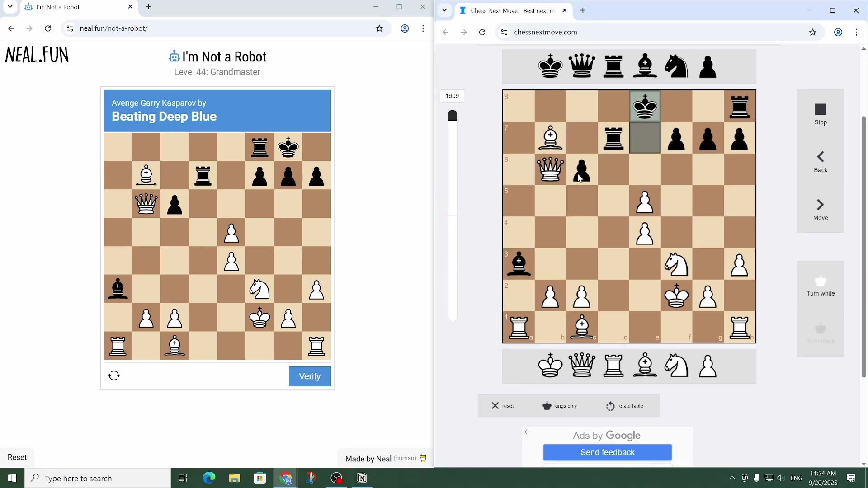Viewport: 868px width, 488px height.
Task: Select the black knight in the top piece palette
Action: pyautogui.click(x=677, y=66)
